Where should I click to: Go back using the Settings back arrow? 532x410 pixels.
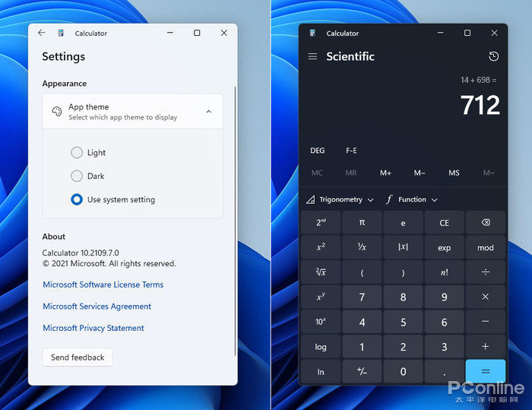coord(41,33)
